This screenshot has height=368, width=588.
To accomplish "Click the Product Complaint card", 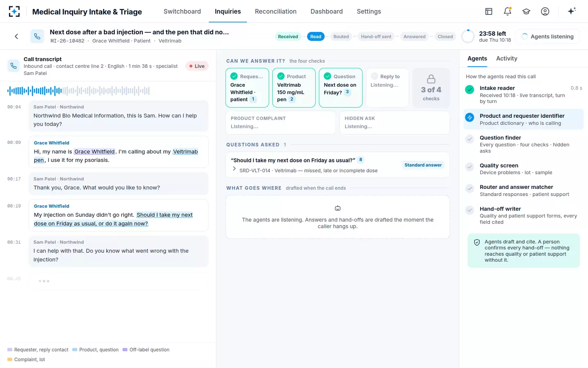I will click(281, 123).
